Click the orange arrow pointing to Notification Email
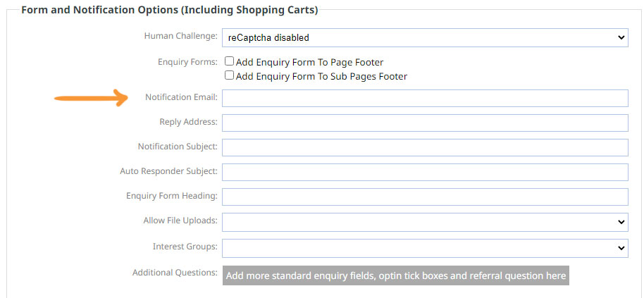644x298 pixels. pos(92,99)
